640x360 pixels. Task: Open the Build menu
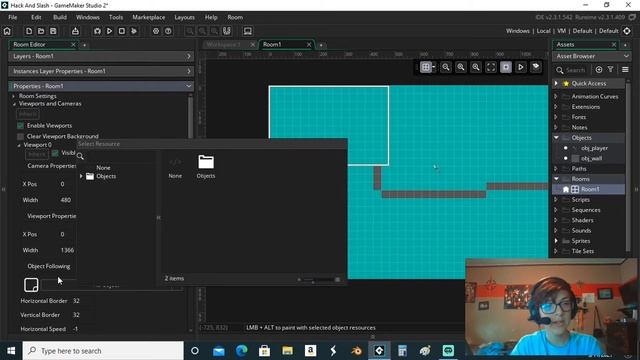point(60,17)
